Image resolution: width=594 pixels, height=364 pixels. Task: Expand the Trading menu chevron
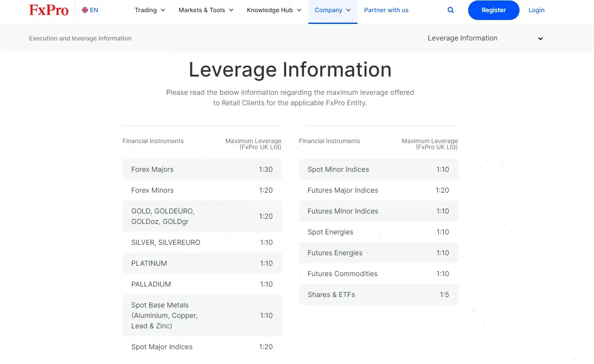point(163,10)
